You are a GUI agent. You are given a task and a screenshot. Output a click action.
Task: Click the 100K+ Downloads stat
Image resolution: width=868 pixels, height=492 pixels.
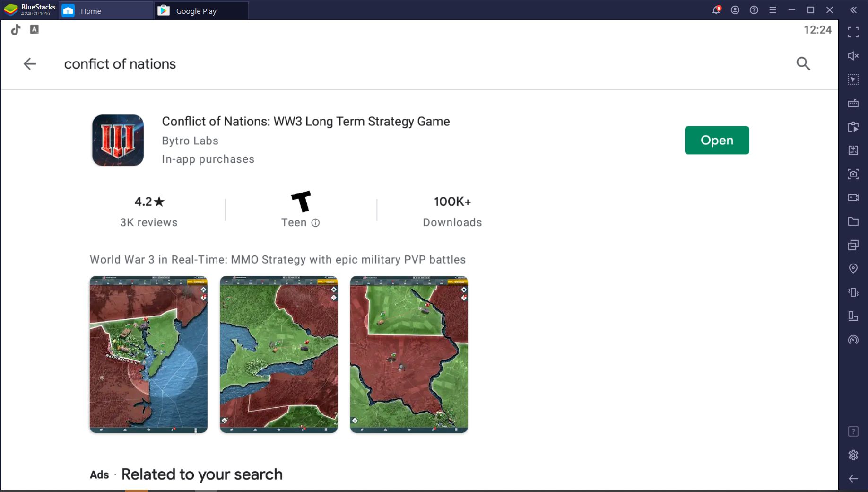[x=452, y=211]
